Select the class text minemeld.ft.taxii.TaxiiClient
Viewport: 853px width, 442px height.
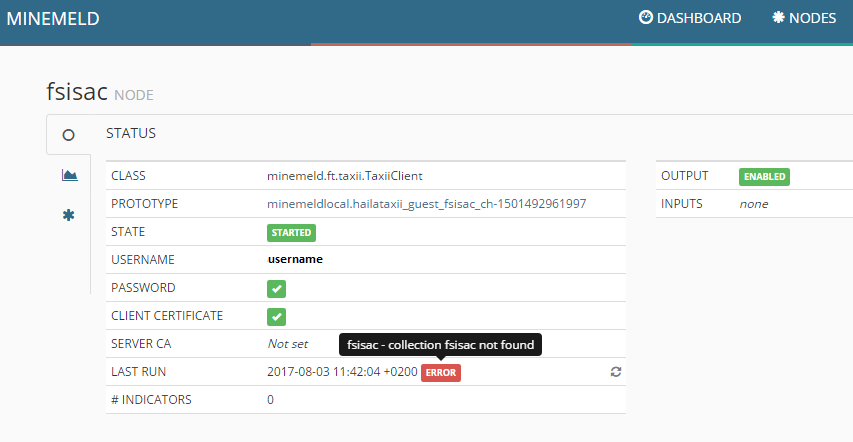[x=345, y=176]
